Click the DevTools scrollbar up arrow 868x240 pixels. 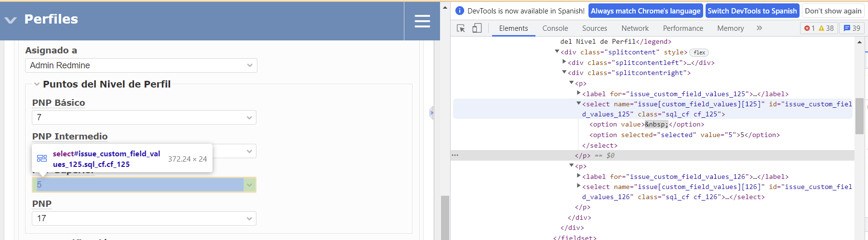tap(859, 42)
